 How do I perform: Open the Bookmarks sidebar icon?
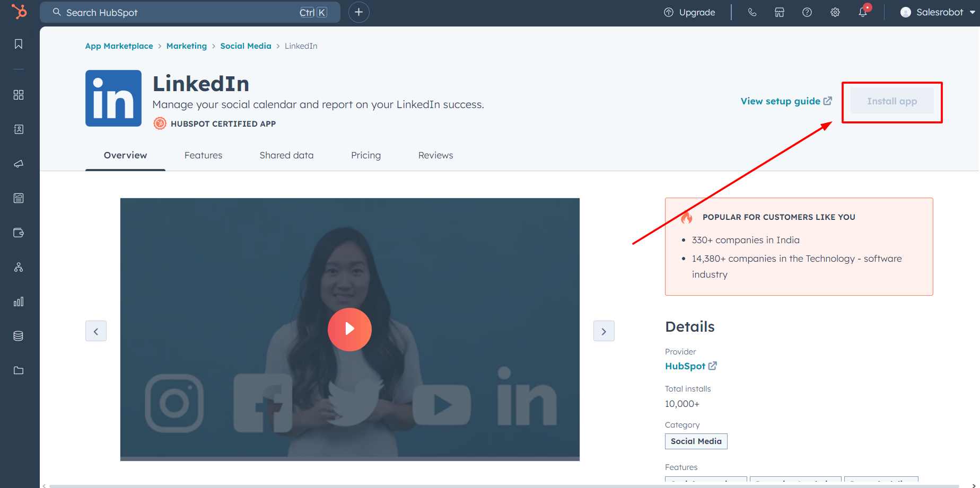19,44
